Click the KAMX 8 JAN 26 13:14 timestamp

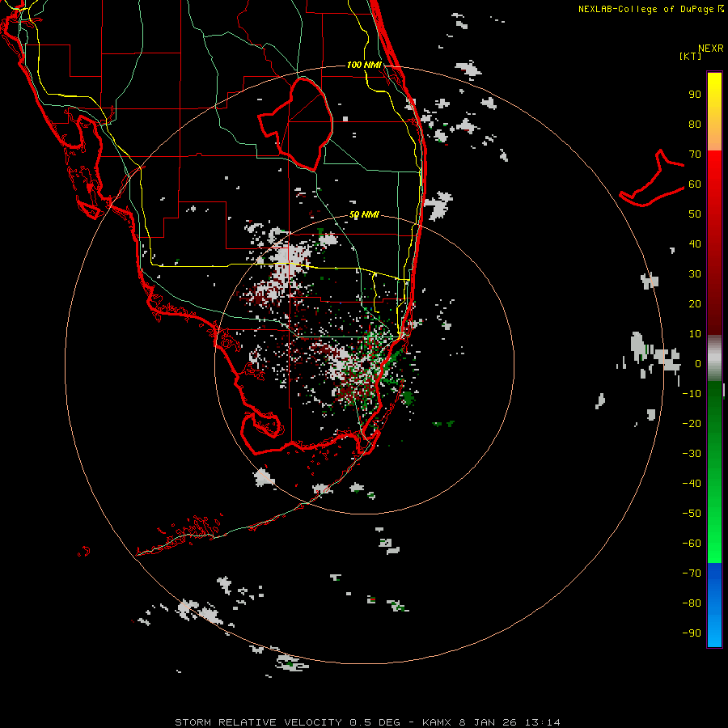click(491, 722)
